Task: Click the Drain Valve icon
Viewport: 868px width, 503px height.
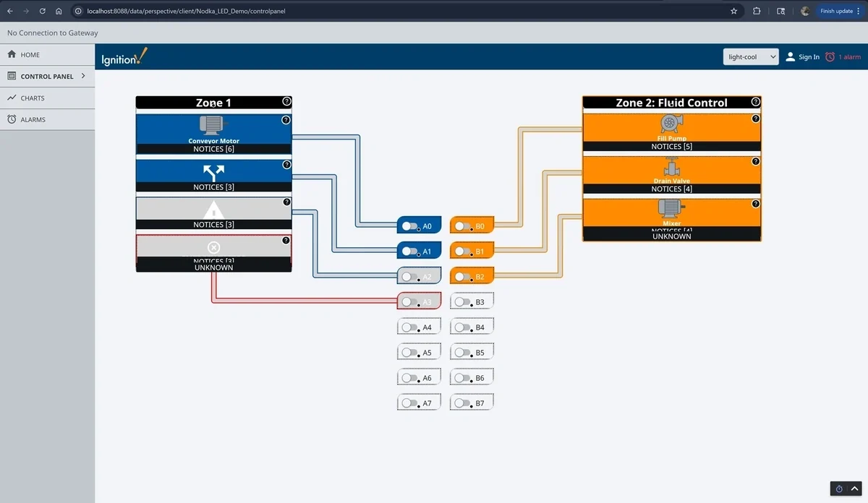Action: (x=672, y=167)
